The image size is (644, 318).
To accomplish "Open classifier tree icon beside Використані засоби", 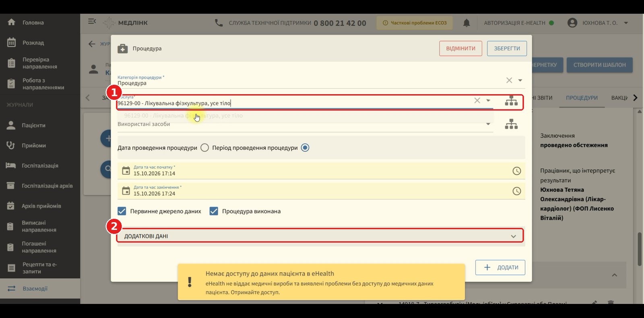I will click(x=511, y=124).
